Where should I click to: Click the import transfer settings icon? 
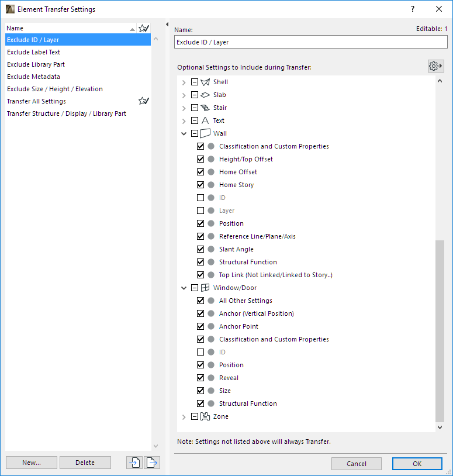(x=134, y=463)
